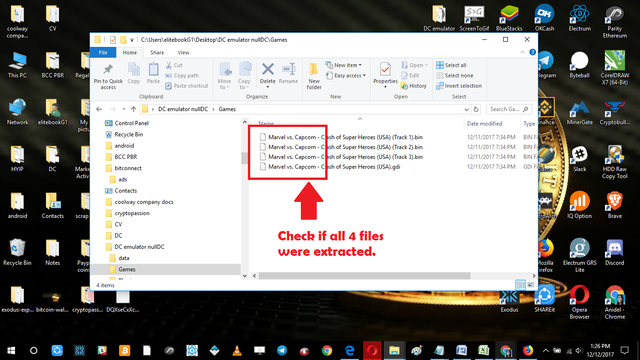The image size is (640, 360).
Task: Open the Move to dropdown
Action: (224, 76)
